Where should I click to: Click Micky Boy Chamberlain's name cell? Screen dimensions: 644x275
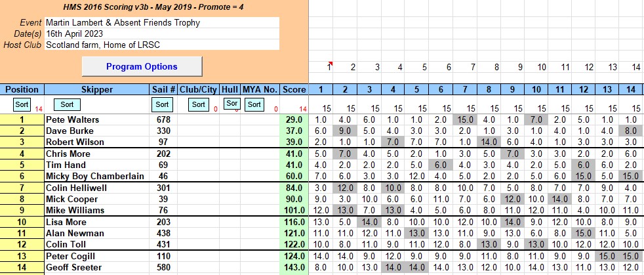(96, 177)
